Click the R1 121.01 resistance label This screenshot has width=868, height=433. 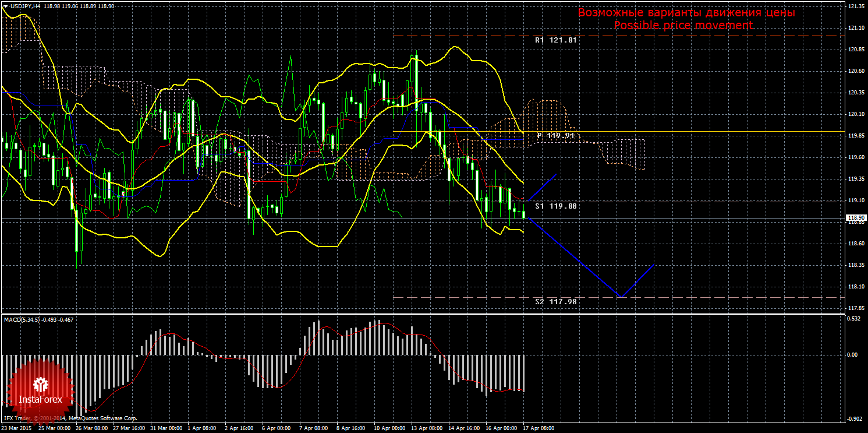point(555,40)
